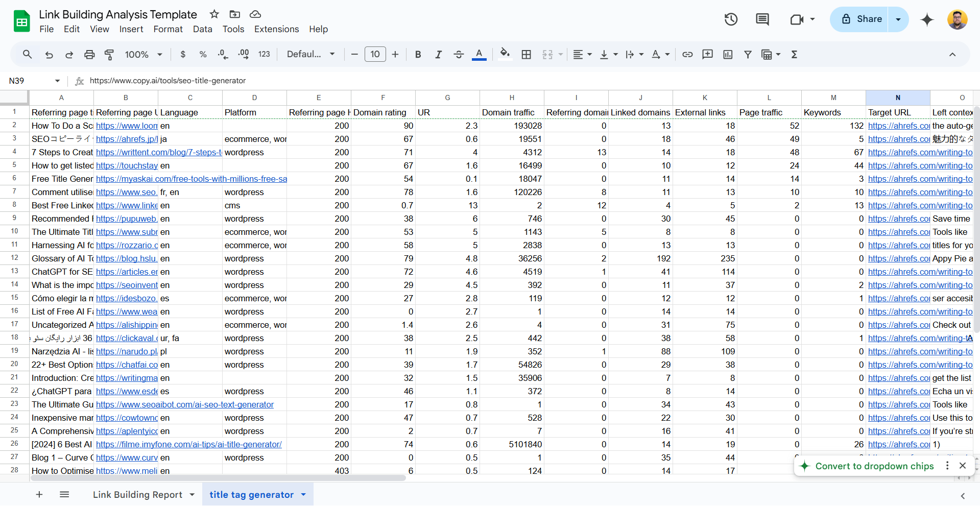Insert a chart using toolbar icon

(728, 55)
